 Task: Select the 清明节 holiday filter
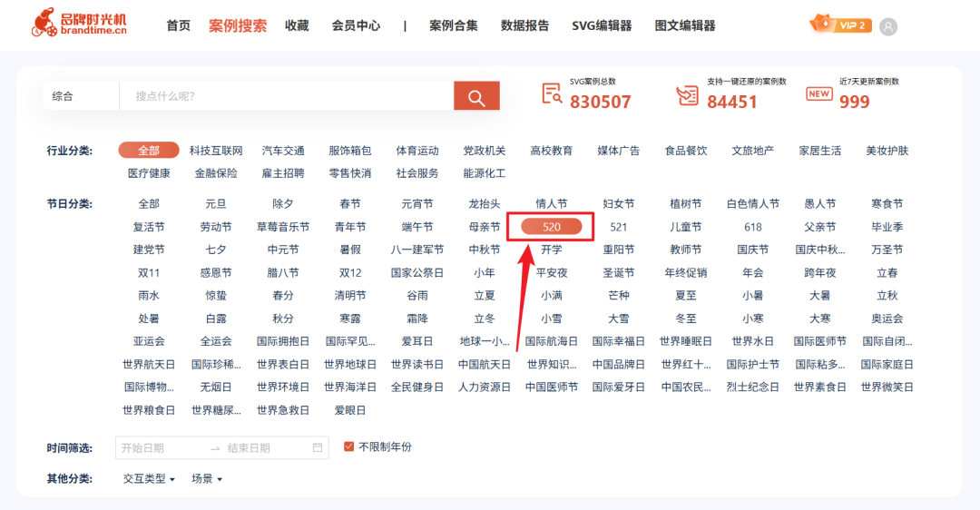(x=350, y=295)
